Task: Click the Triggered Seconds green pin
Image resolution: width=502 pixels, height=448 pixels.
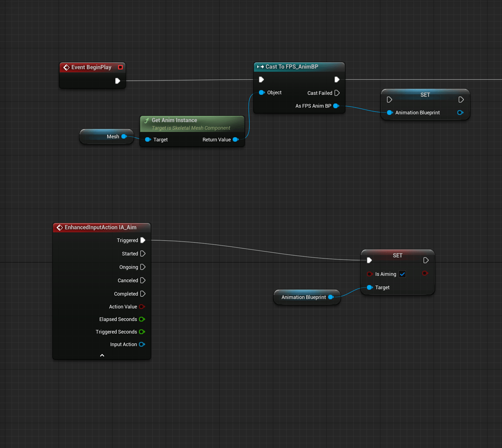Action: pos(142,332)
